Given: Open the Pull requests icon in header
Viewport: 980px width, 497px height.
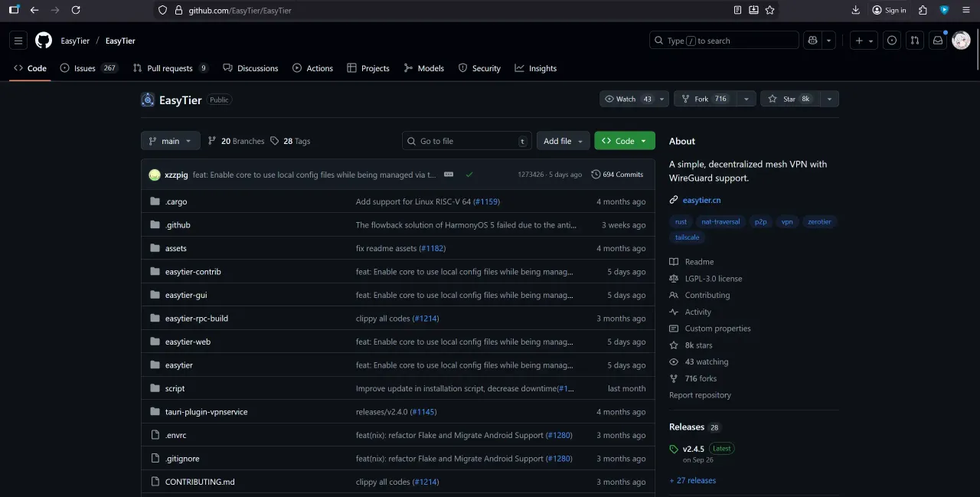Looking at the screenshot, I should coord(914,41).
